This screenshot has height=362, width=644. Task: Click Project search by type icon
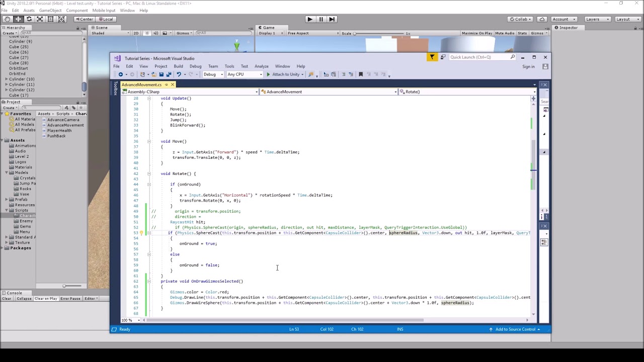point(67,108)
